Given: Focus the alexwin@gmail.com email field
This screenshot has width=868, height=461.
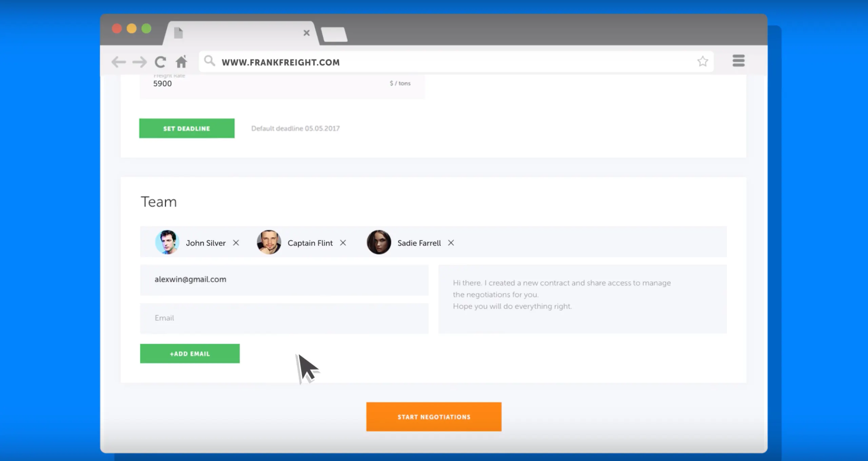Looking at the screenshot, I should (x=284, y=280).
